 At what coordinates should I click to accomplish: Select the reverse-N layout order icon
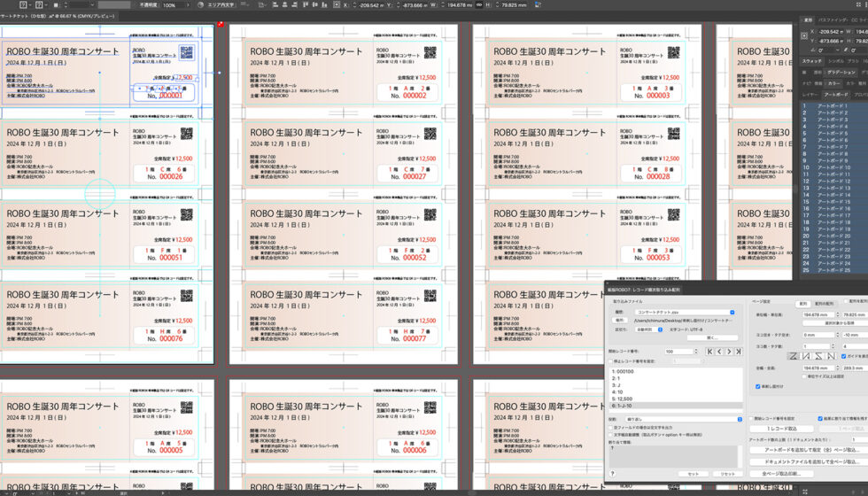coord(805,356)
